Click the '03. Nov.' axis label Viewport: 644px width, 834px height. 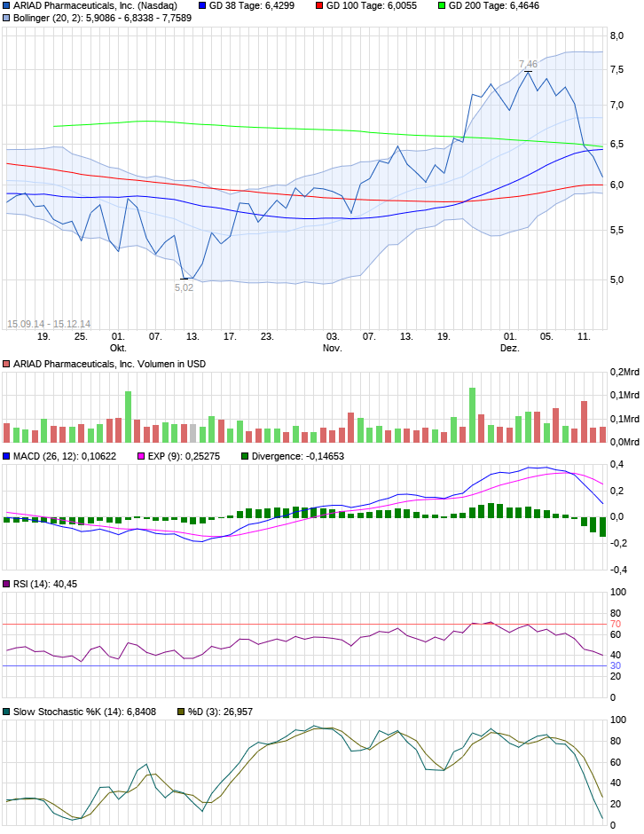pos(333,342)
